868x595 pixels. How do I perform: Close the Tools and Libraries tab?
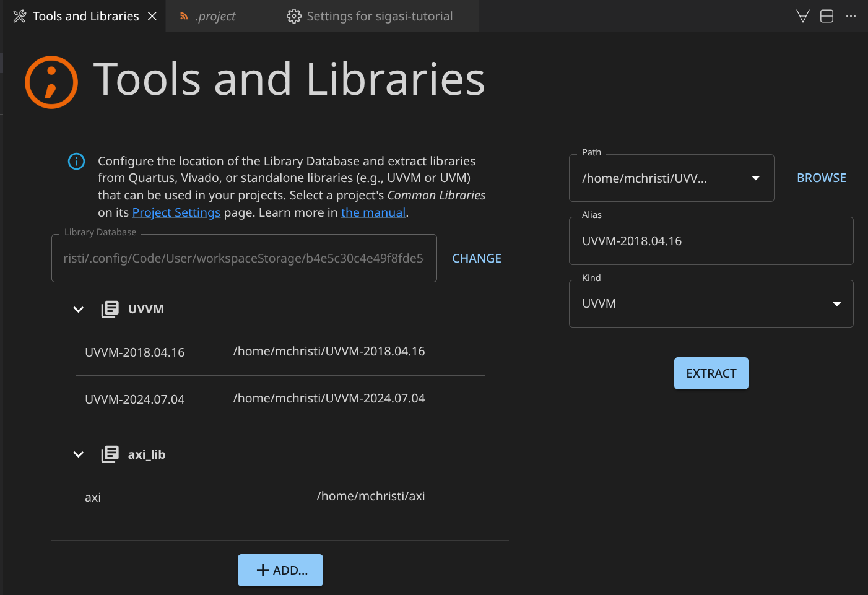152,16
